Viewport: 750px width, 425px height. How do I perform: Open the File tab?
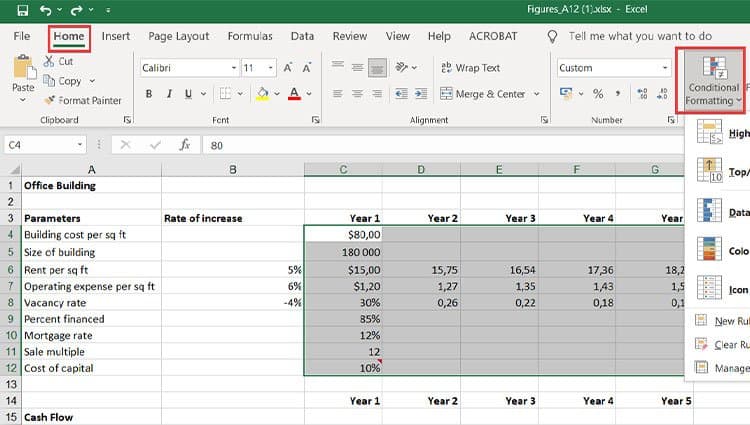click(x=22, y=36)
